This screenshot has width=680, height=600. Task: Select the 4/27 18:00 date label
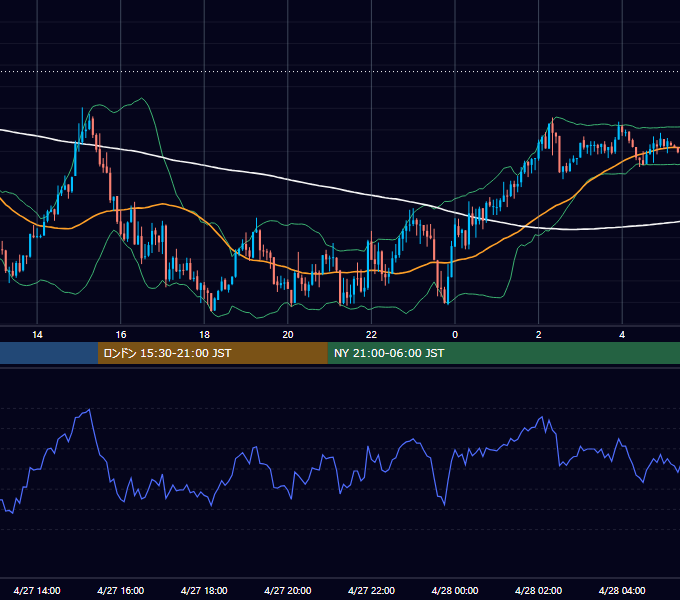[x=204, y=590]
